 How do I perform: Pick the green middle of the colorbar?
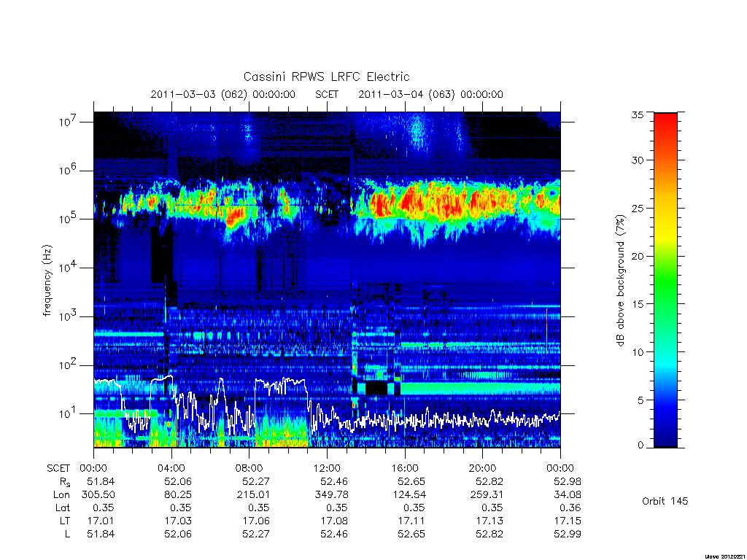coord(665,281)
